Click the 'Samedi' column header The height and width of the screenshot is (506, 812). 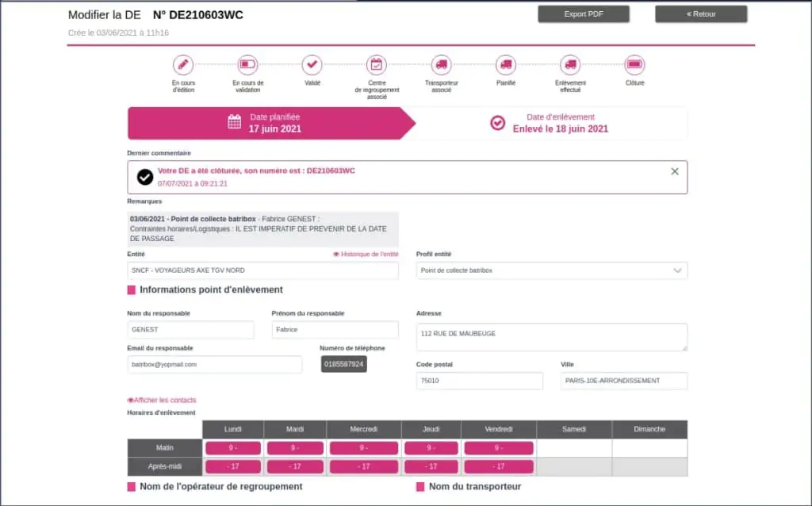(x=574, y=429)
